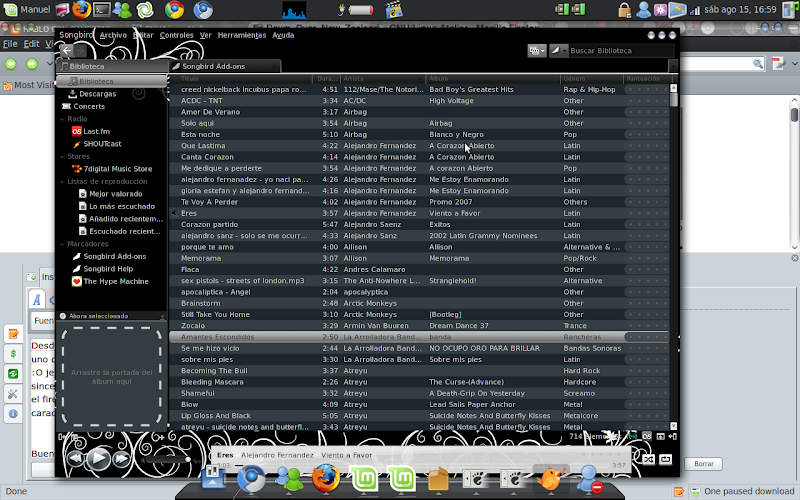The height and width of the screenshot is (500, 800).
Task: Adjust the Songbird volume slider
Action: [167, 460]
